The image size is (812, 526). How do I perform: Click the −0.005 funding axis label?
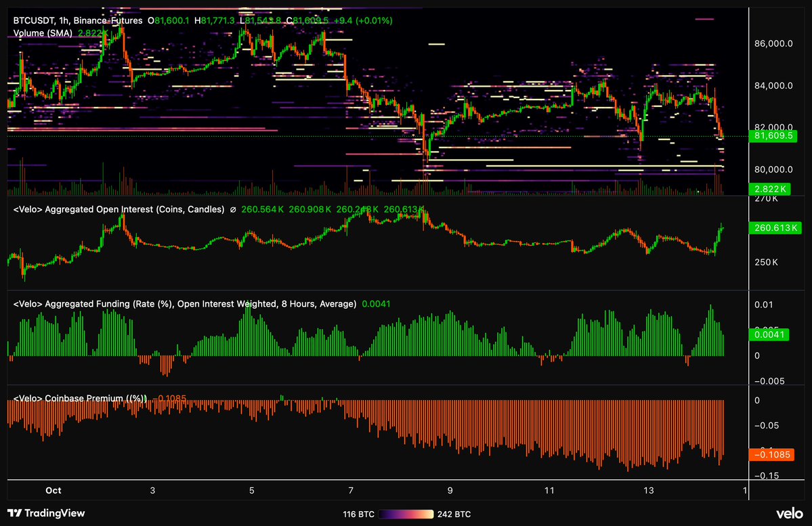[x=769, y=381]
